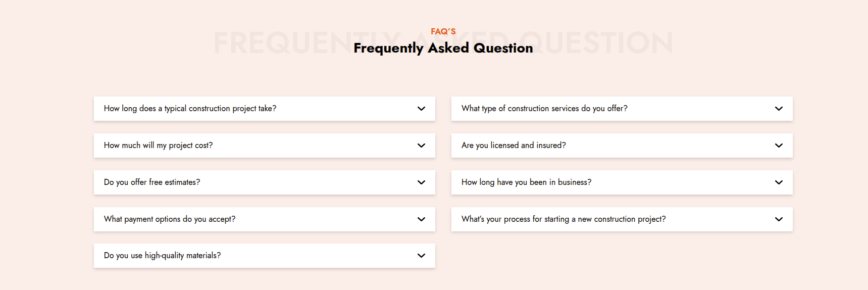868x290 pixels.
Task: Click the arrow icon beside 'Are you licensed and insured?'
Action: click(x=779, y=146)
